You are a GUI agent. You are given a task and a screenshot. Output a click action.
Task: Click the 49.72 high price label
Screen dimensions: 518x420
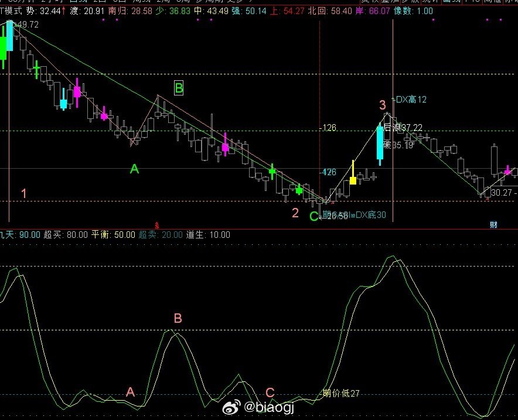27,25
